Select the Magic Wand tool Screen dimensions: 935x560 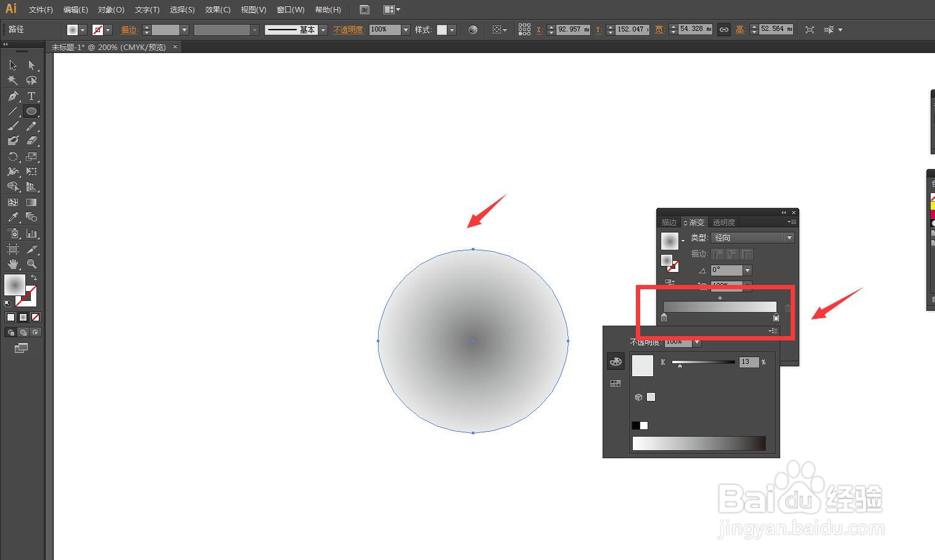(x=13, y=81)
